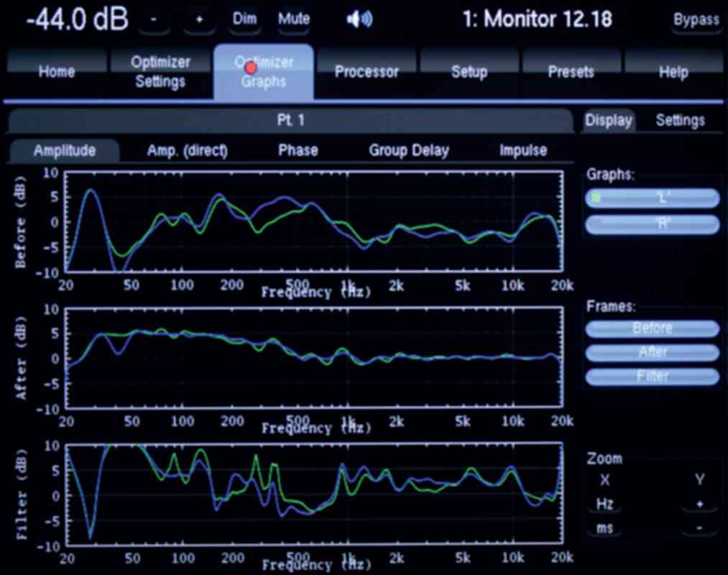Open the Settings side panel tab
The image size is (728, 575).
click(x=680, y=121)
